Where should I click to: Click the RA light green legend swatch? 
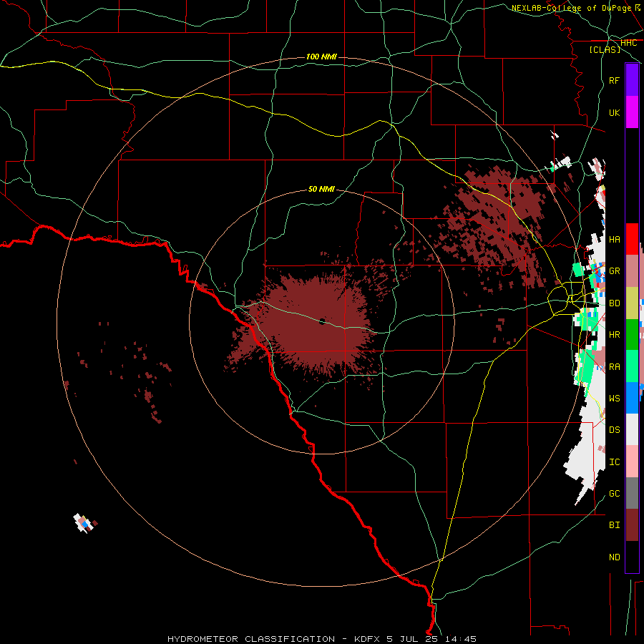click(632, 366)
